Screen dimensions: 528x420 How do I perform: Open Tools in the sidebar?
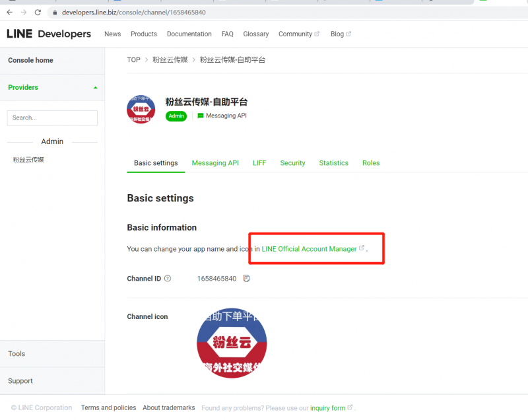click(16, 354)
